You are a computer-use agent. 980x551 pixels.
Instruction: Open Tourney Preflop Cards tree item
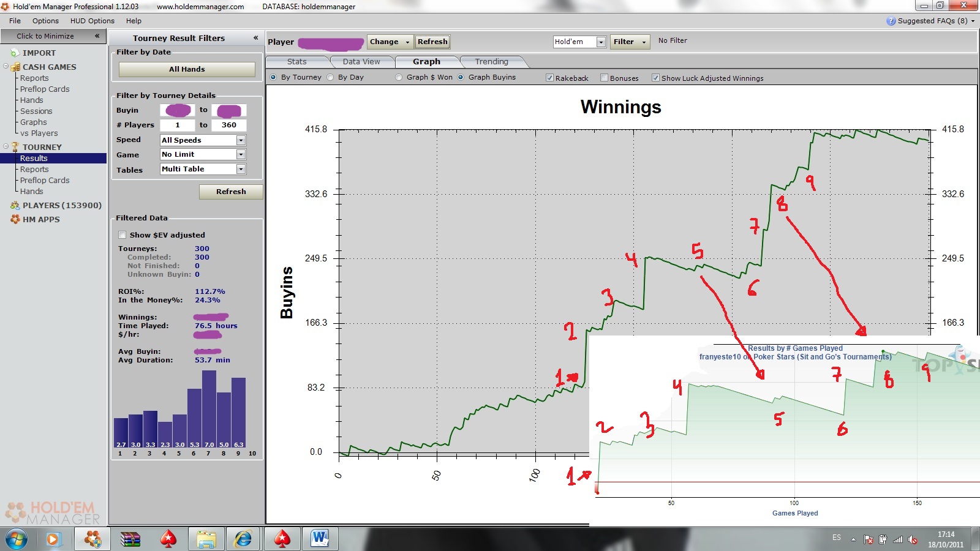(x=45, y=180)
